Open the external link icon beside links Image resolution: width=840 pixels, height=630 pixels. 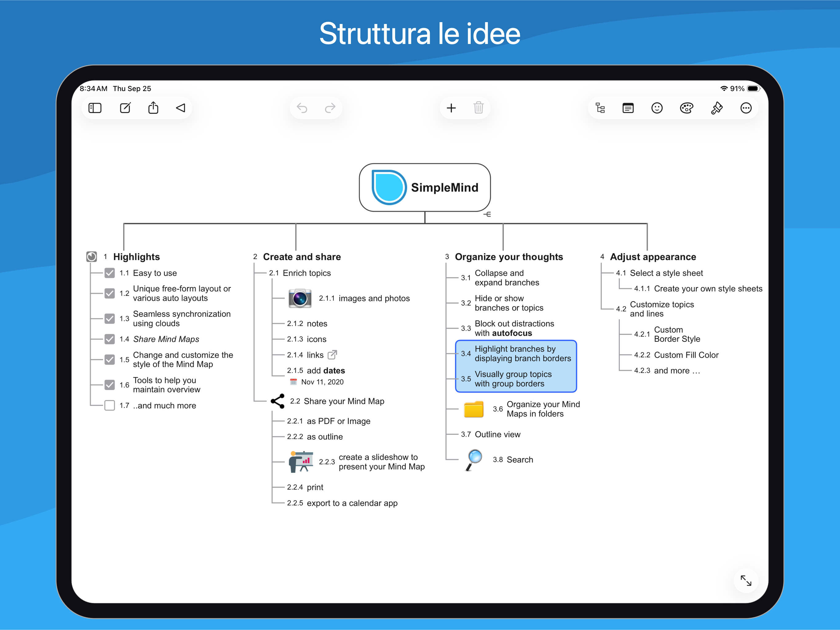pyautogui.click(x=332, y=354)
